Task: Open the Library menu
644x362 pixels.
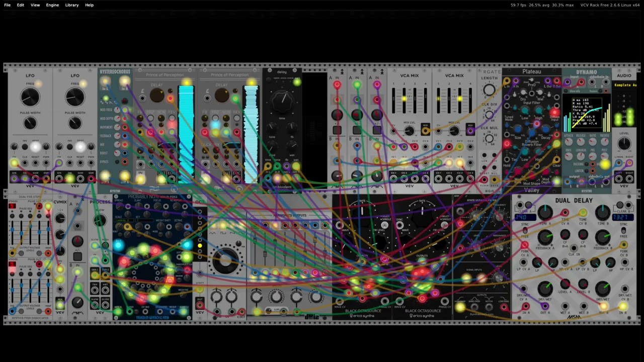Action: (72, 5)
